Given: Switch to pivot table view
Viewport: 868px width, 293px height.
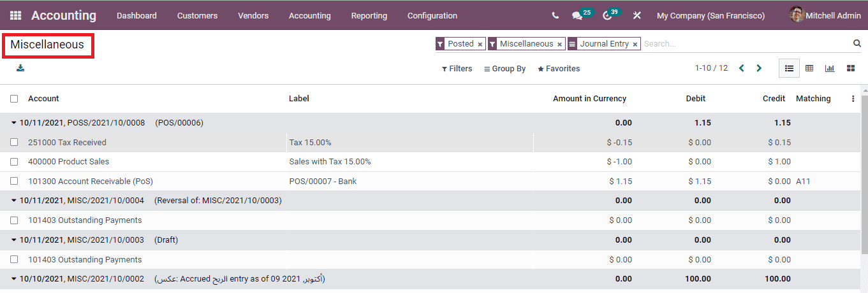Looking at the screenshot, I should tap(809, 68).
